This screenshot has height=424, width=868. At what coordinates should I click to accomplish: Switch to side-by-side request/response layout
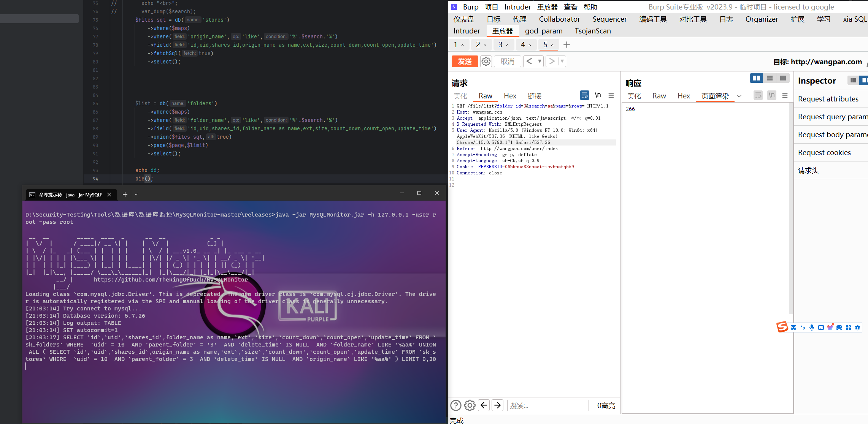(x=756, y=78)
